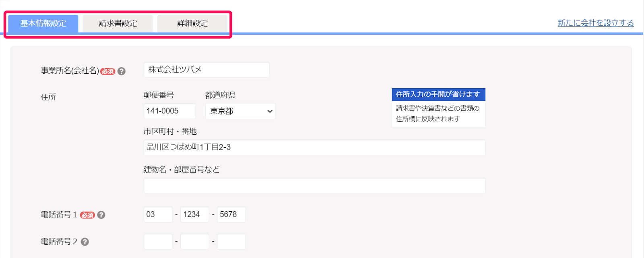Click the 市区町村・番地 label
This screenshot has width=644, height=258.
coord(170,132)
